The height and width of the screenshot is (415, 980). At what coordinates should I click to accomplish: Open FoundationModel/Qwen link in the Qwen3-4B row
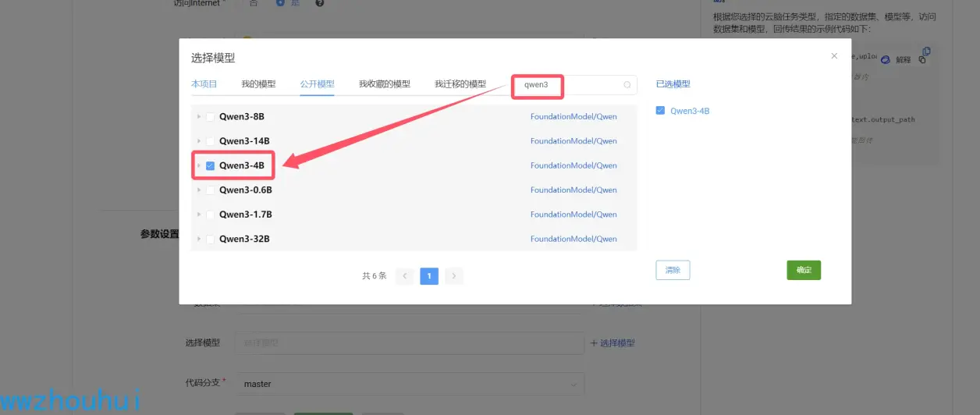(x=573, y=165)
